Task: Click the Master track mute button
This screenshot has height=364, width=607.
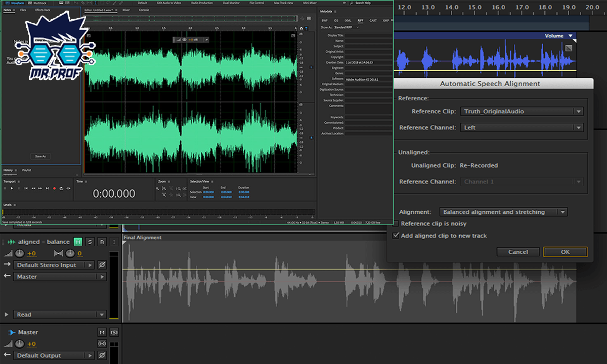Action: coord(102,332)
